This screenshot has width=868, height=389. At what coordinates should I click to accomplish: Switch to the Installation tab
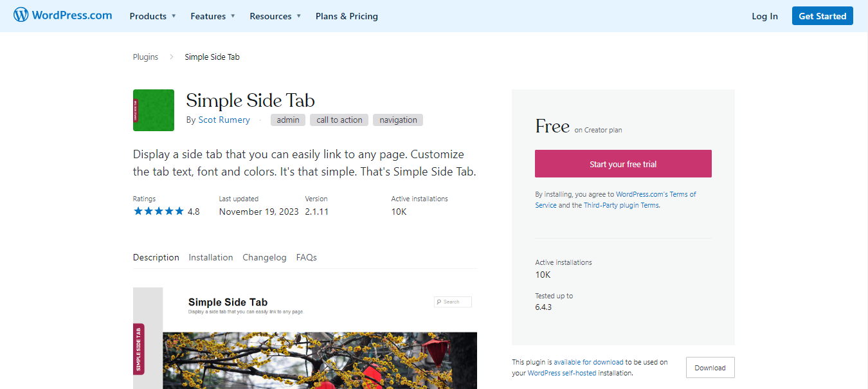[x=211, y=257]
